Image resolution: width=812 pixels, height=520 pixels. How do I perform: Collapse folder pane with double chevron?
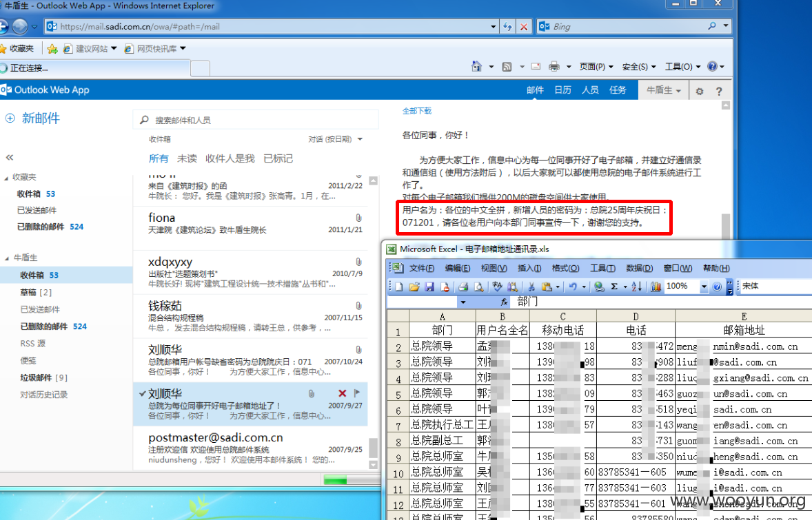(10, 157)
